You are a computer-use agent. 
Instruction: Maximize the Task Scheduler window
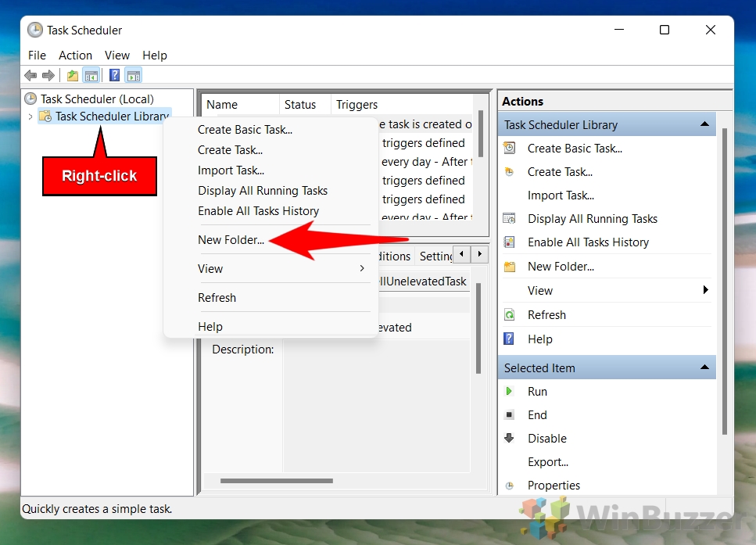[665, 30]
